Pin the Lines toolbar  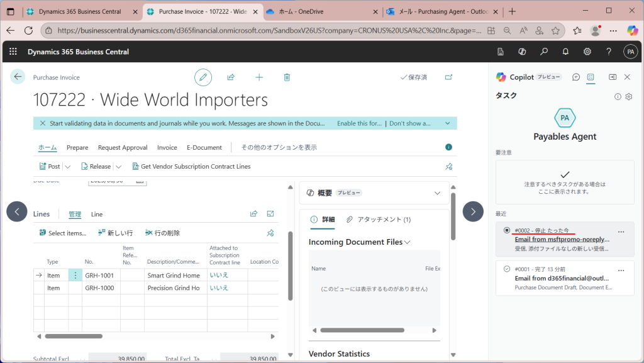(x=270, y=233)
